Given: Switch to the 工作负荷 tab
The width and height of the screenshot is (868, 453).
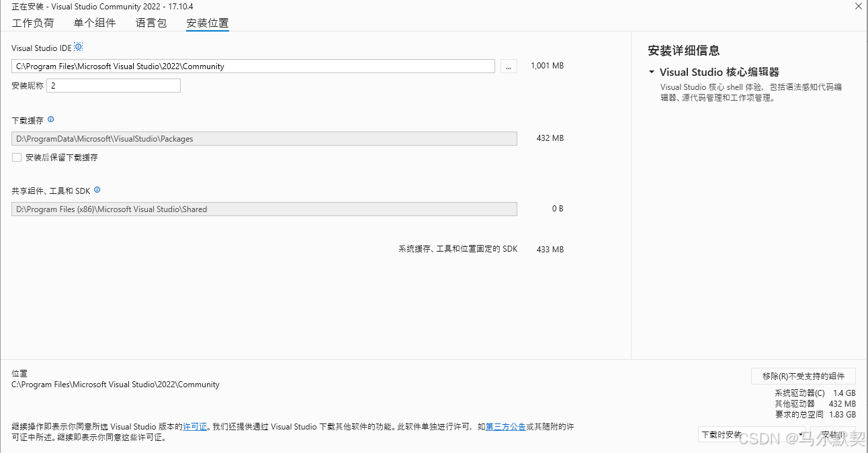Looking at the screenshot, I should click(33, 23).
